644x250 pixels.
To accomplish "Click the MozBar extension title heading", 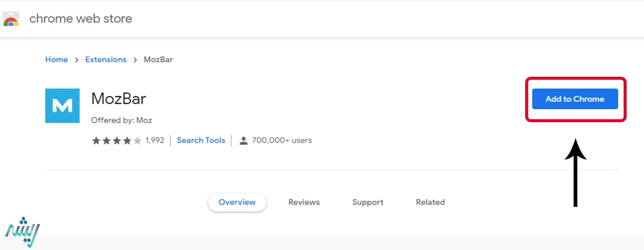I will click(x=119, y=99).
